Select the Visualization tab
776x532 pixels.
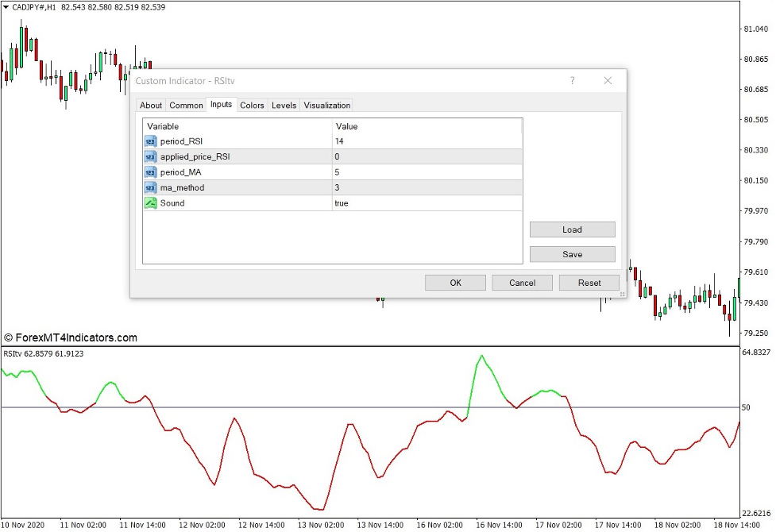(326, 105)
